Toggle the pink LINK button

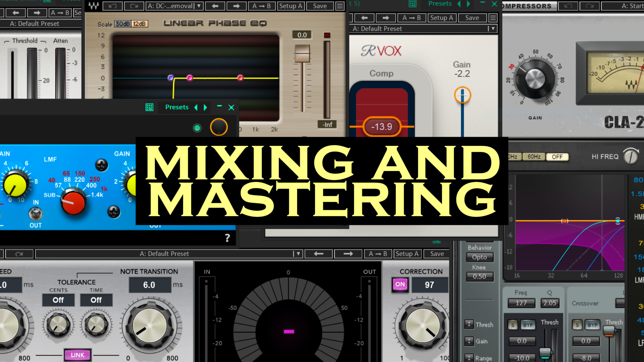[77, 355]
